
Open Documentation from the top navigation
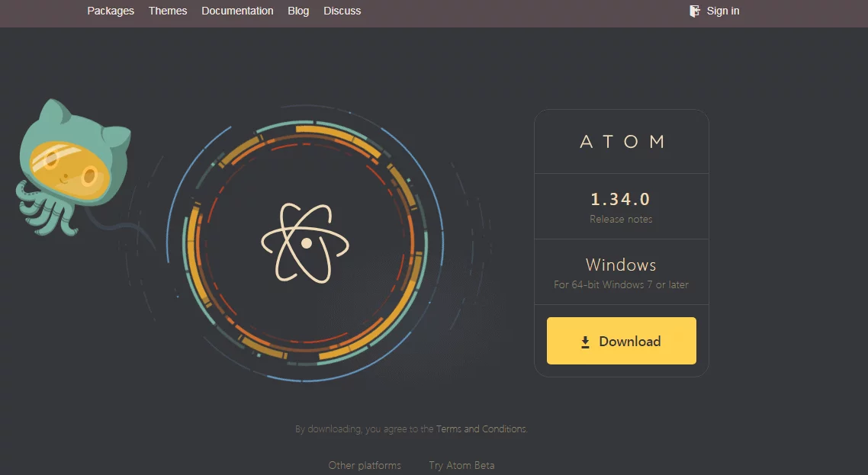pos(237,11)
